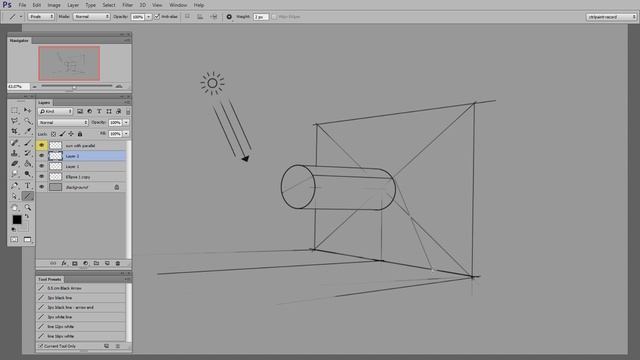The width and height of the screenshot is (640, 360).
Task: Open the Filter menu
Action: coord(127,5)
